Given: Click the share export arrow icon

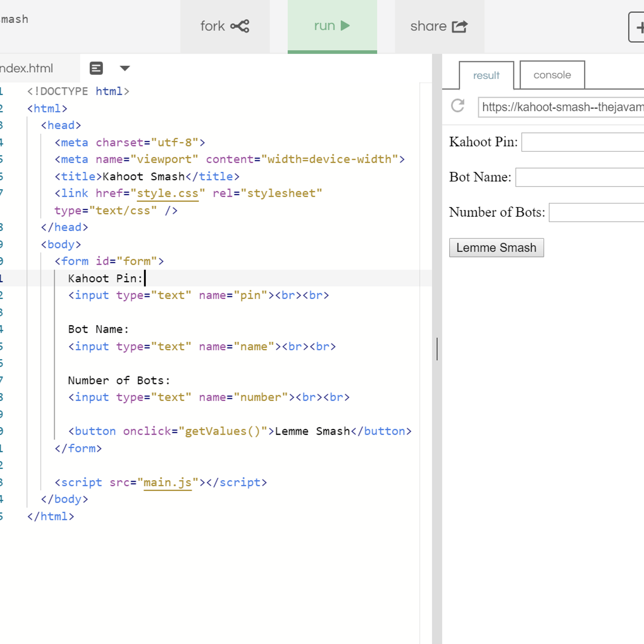Looking at the screenshot, I should (x=460, y=26).
